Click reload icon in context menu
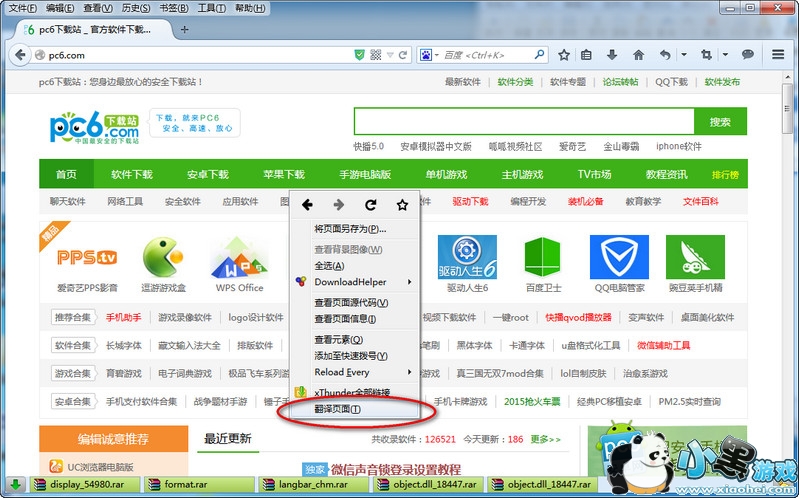The image size is (799, 498). (370, 205)
